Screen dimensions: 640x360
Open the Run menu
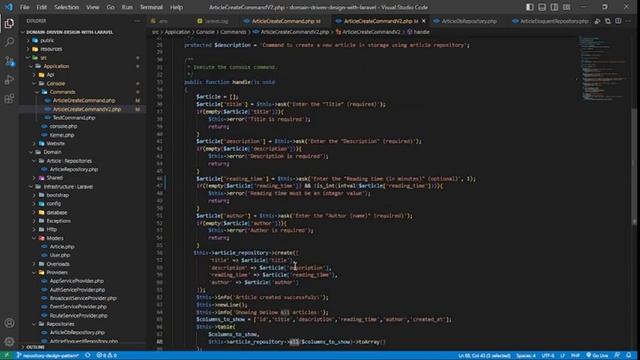coord(127,7)
